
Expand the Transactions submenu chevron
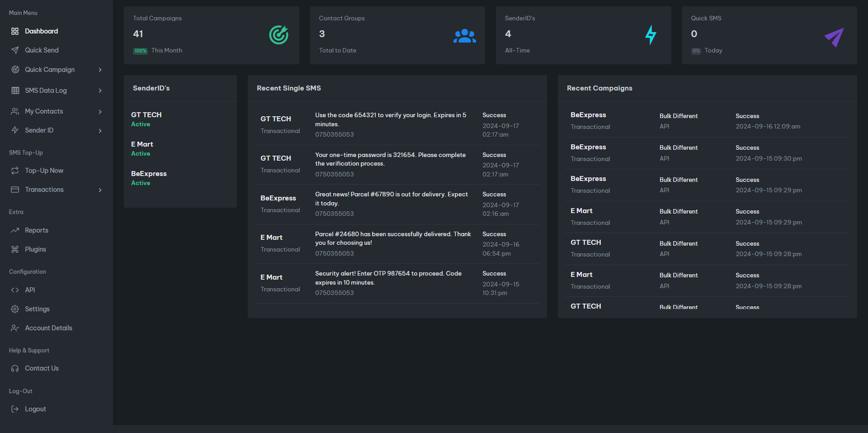click(x=100, y=190)
